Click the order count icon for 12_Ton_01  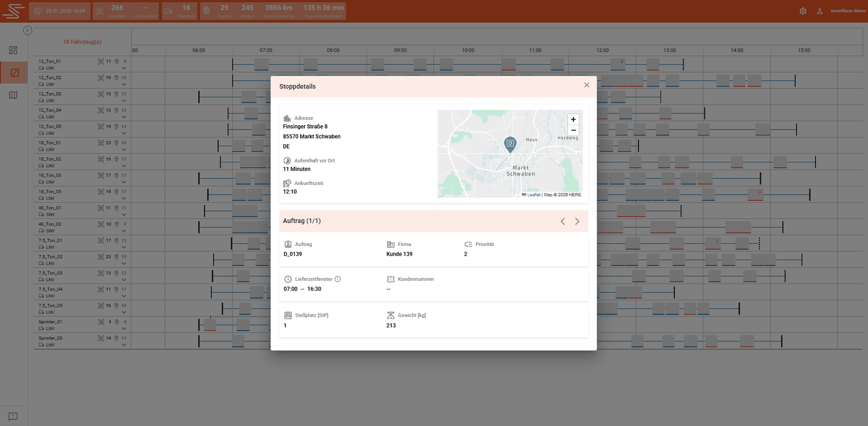[x=101, y=61]
